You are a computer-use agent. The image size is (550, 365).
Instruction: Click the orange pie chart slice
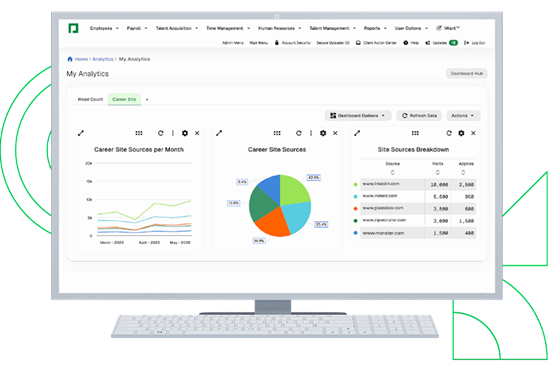[x=274, y=222]
